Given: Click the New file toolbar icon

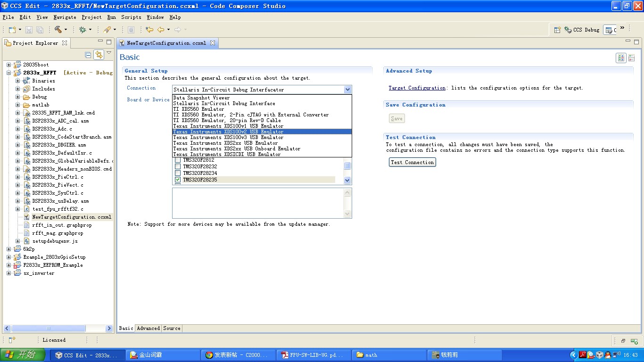Looking at the screenshot, I should click(12, 30).
